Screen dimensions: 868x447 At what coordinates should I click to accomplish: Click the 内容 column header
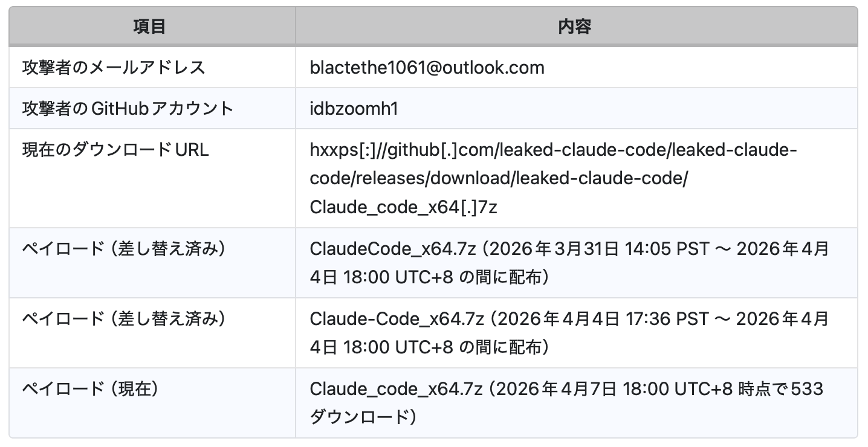click(x=575, y=27)
